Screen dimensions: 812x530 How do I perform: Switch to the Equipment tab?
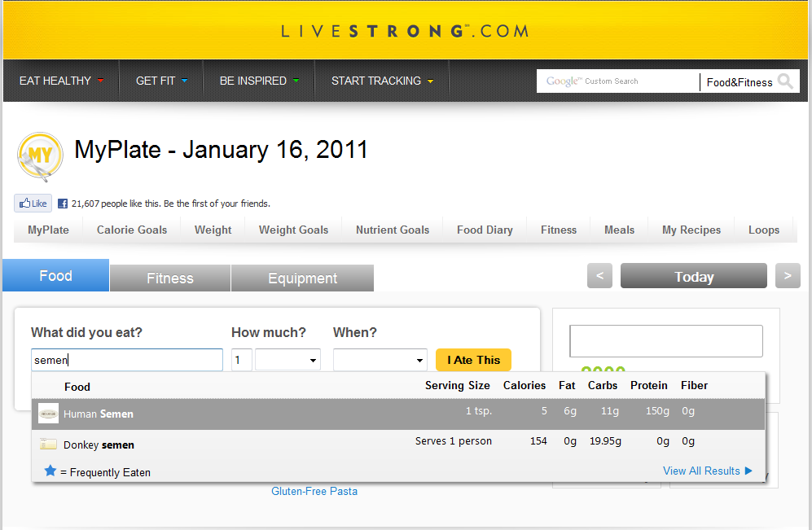(302, 278)
